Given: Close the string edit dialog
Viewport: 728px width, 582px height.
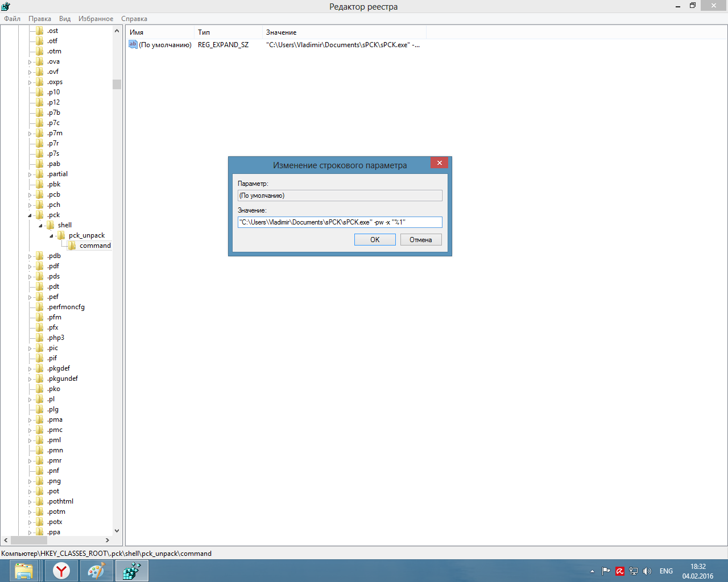Looking at the screenshot, I should tap(439, 163).
